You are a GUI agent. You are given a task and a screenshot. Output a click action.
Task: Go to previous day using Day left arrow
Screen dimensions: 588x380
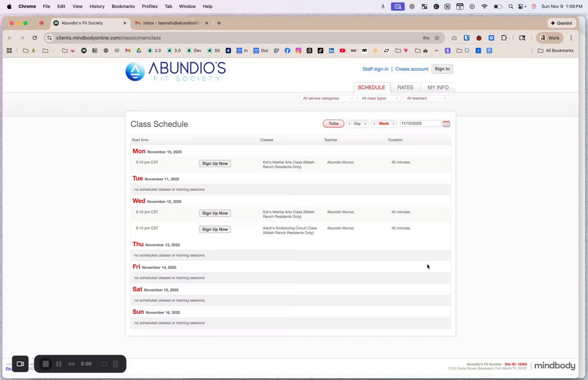coord(350,124)
